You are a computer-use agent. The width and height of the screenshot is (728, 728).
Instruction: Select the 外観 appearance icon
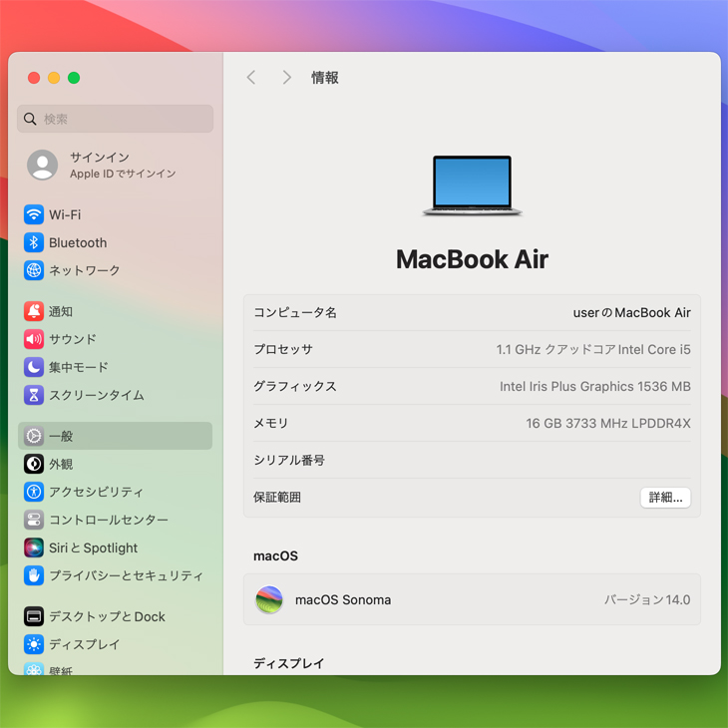tap(34, 464)
